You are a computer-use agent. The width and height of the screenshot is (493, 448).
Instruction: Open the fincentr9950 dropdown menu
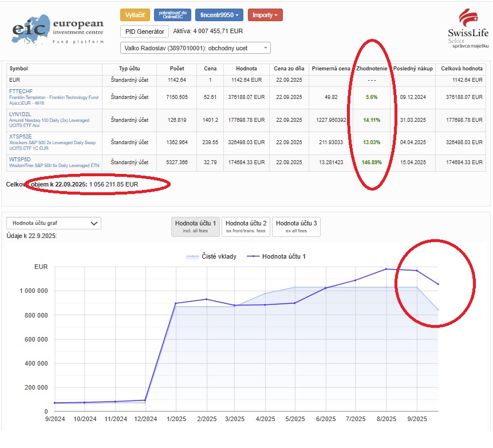pyautogui.click(x=219, y=15)
